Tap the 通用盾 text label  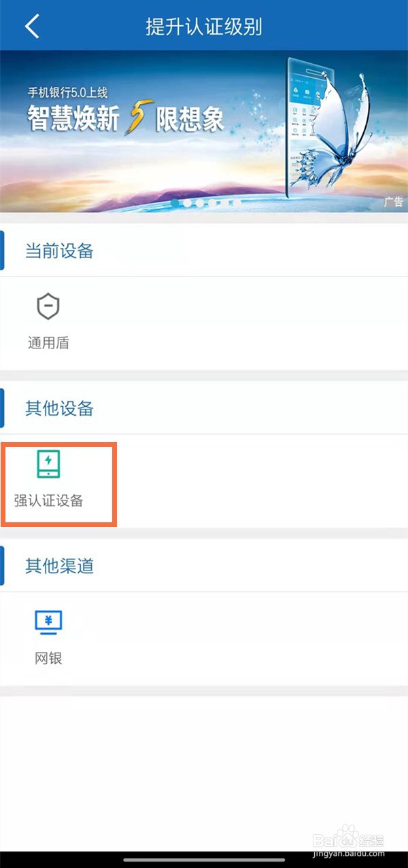click(x=48, y=343)
